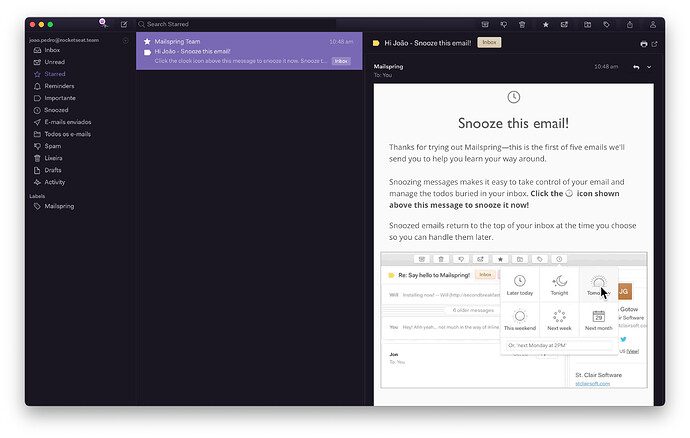Select the Starred folder
Viewport: 690px width, 438px height.
point(55,74)
